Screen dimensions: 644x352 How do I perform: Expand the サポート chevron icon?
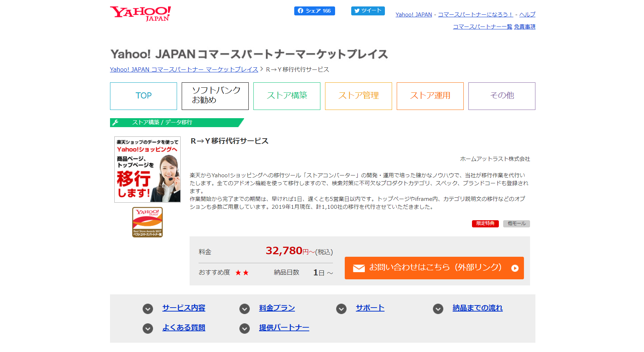coord(341,309)
